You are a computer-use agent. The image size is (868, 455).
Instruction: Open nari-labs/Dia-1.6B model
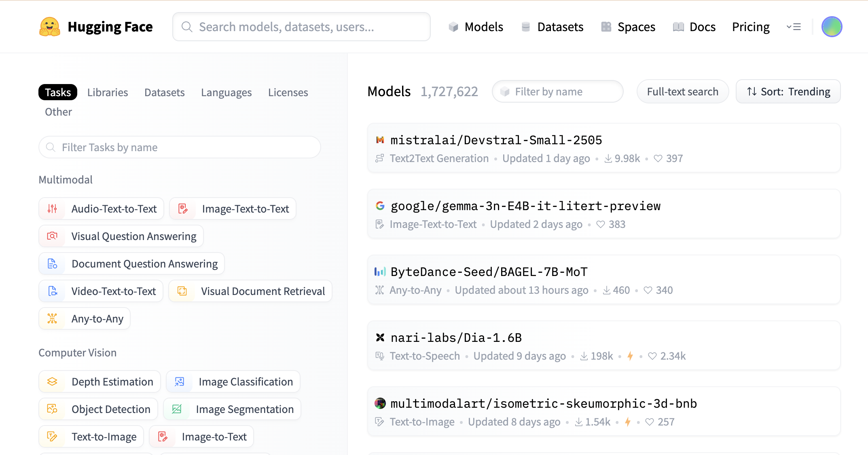(x=456, y=337)
